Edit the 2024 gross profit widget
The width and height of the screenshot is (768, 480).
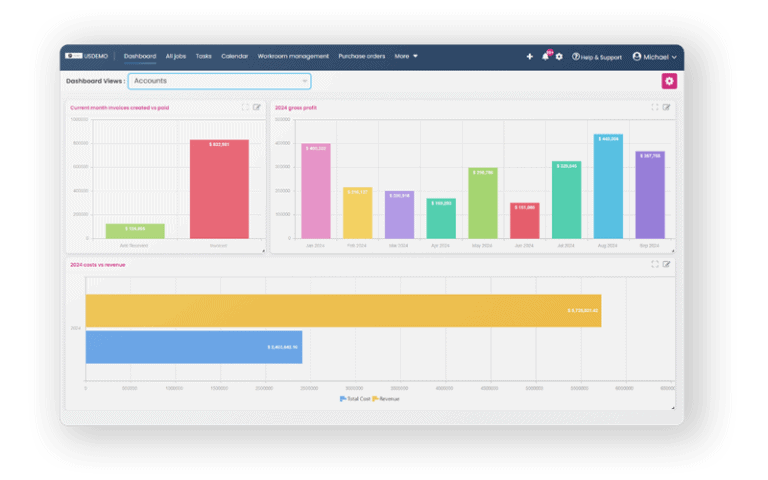click(667, 107)
